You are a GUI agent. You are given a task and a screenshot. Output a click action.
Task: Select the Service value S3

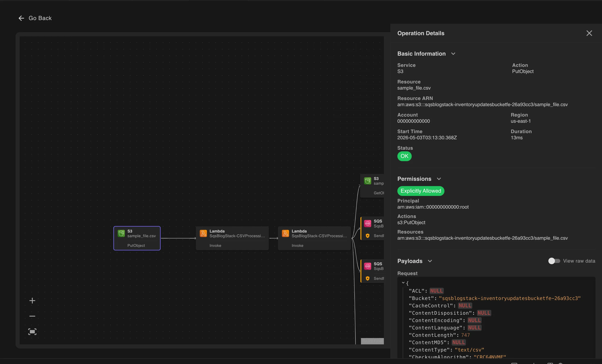(400, 72)
